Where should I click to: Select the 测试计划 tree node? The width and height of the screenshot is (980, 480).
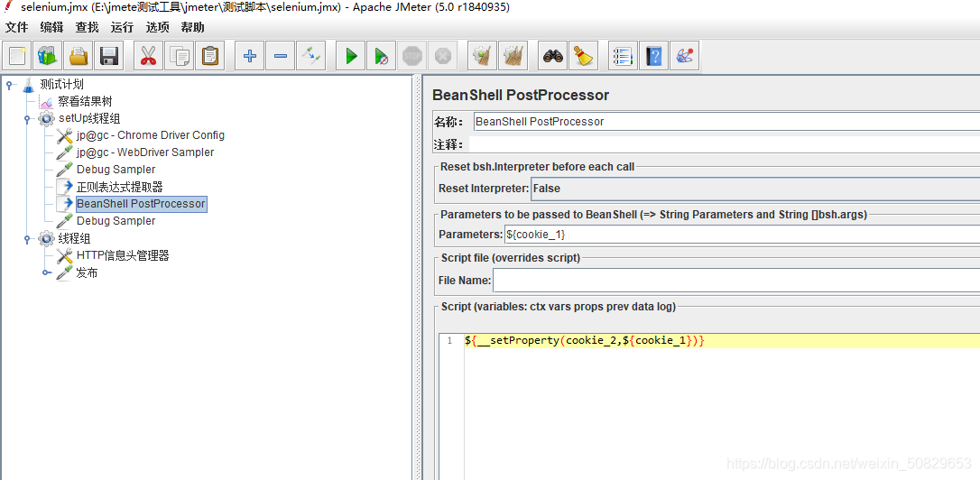click(61, 85)
